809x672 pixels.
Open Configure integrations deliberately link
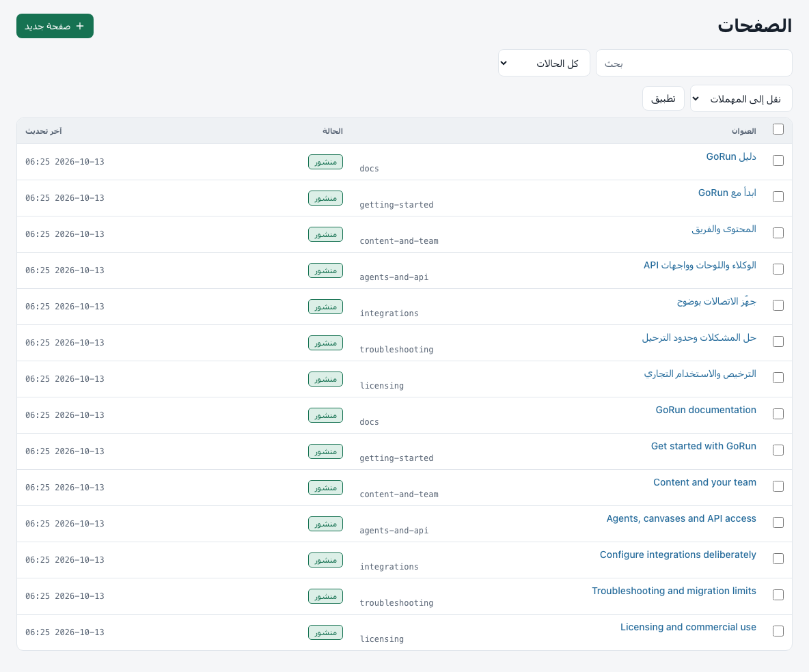(678, 555)
